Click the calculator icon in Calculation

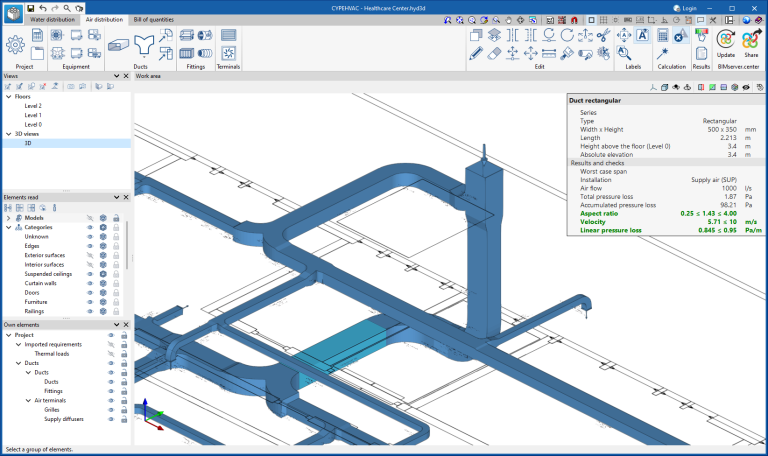click(x=663, y=35)
